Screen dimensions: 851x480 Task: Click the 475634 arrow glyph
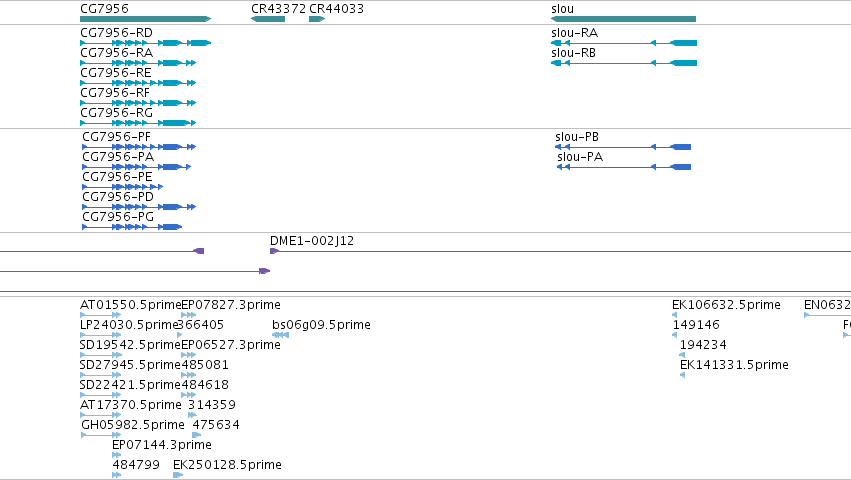coord(196,435)
